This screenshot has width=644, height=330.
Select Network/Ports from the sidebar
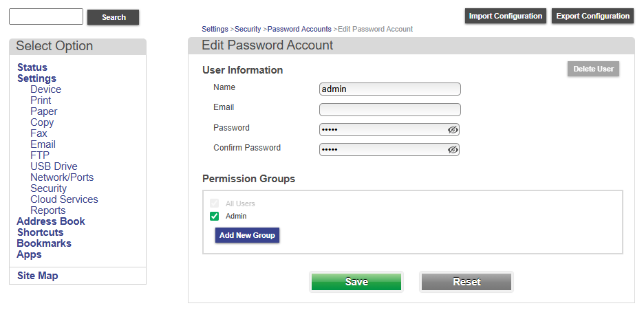(x=62, y=177)
